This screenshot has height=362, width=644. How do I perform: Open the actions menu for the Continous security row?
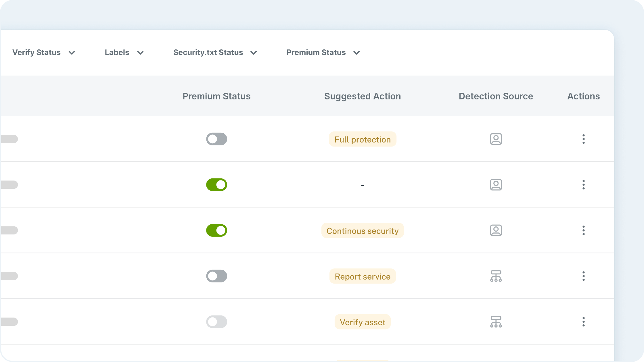tap(583, 230)
